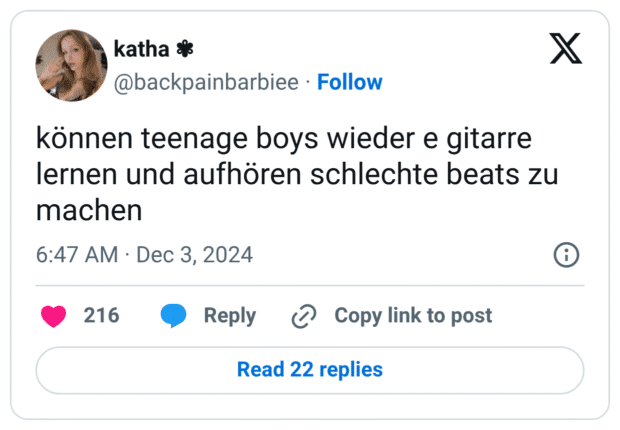Open the @backpainbarbiee handle link
Viewport: 620px width, 430px height.
pyautogui.click(x=206, y=82)
